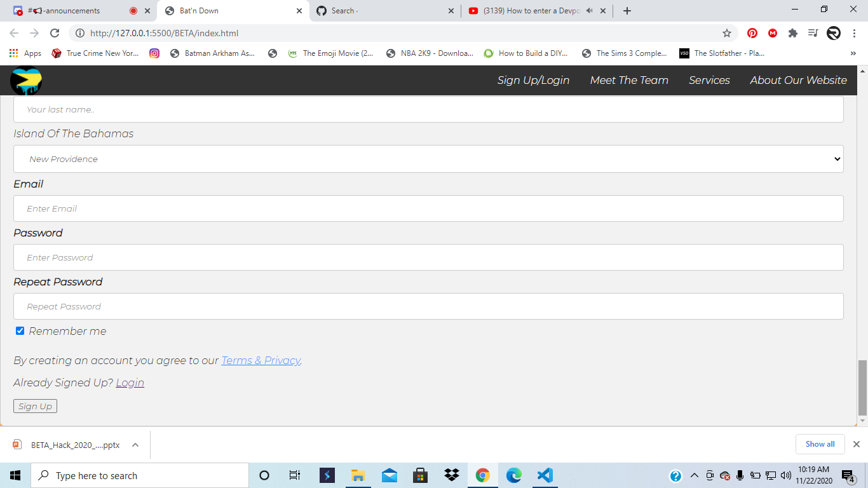
Task: Open the Windows Start menu
Action: click(x=15, y=475)
